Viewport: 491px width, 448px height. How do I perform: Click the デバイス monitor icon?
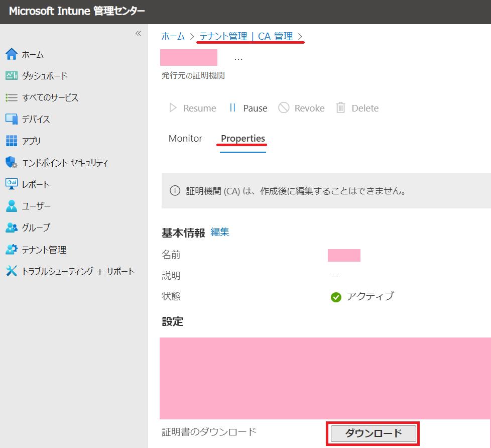pos(12,119)
